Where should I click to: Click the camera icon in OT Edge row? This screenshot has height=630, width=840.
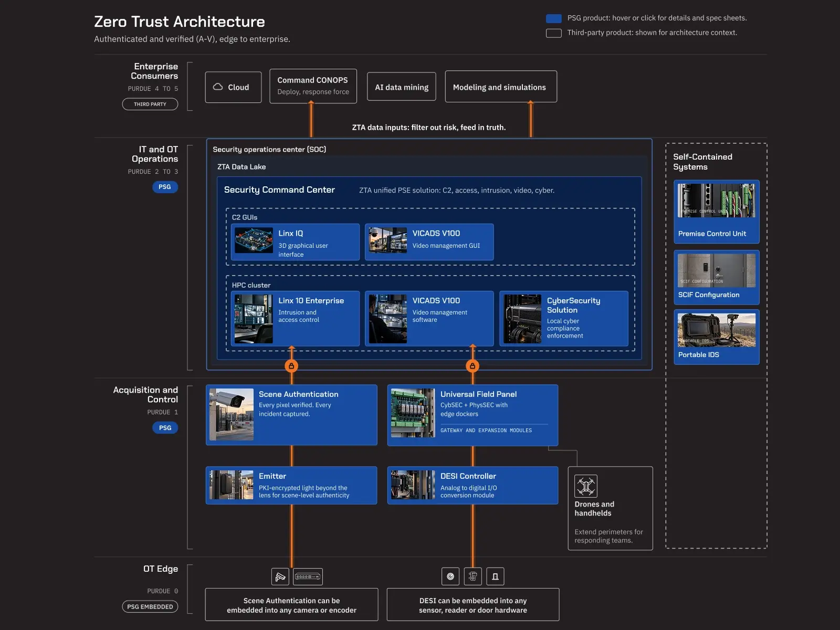(280, 576)
